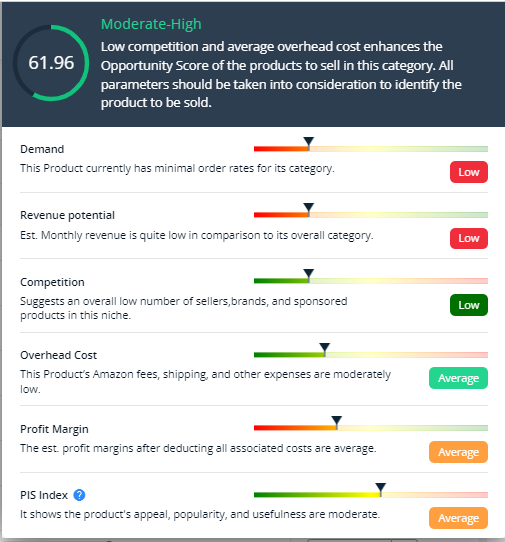Viewport: 505px width, 542px height.
Task: Click the PIS Index label text
Action: [x=44, y=495]
